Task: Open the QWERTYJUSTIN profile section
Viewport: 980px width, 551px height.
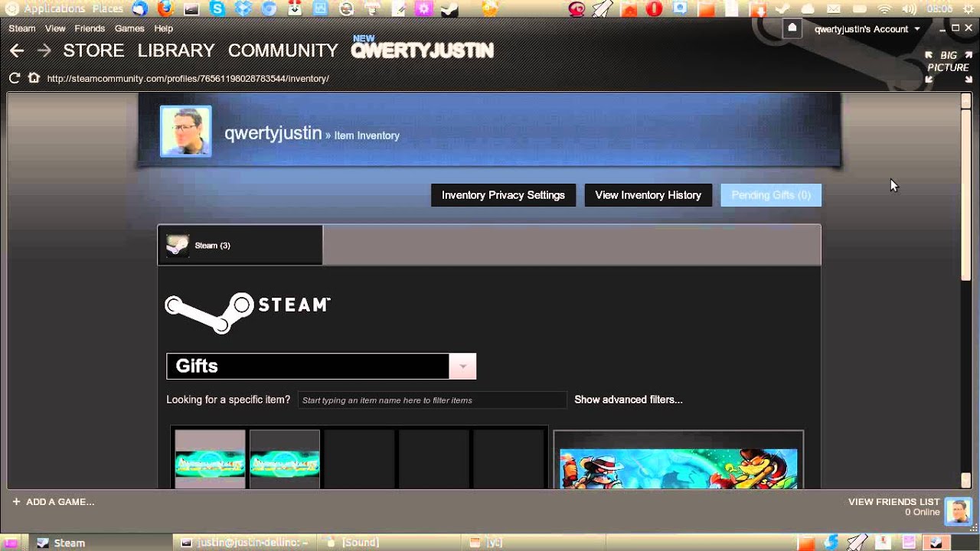Action: [423, 51]
